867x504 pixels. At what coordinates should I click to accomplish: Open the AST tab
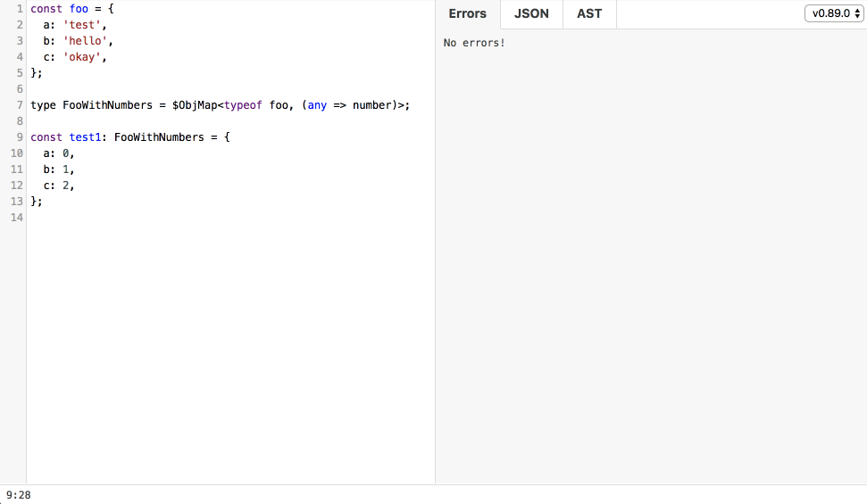tap(589, 13)
